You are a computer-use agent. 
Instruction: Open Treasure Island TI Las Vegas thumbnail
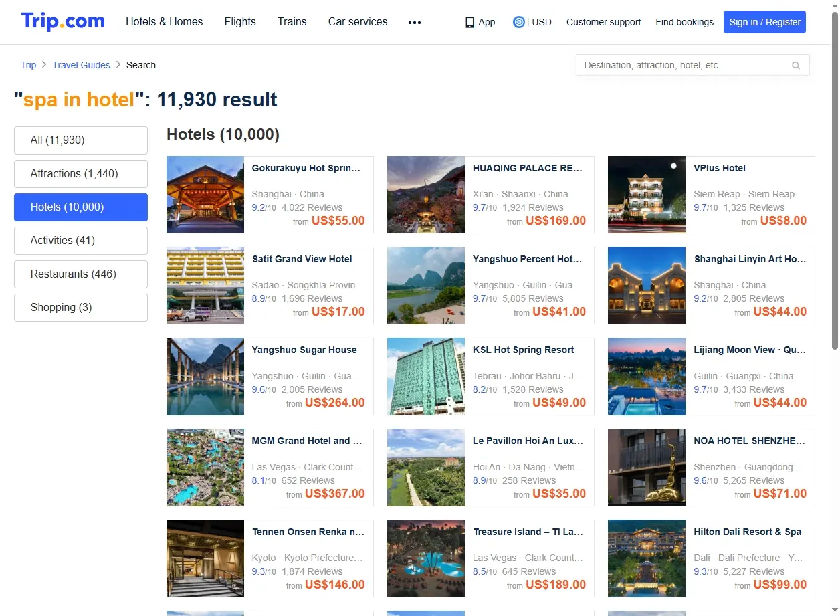coord(426,558)
